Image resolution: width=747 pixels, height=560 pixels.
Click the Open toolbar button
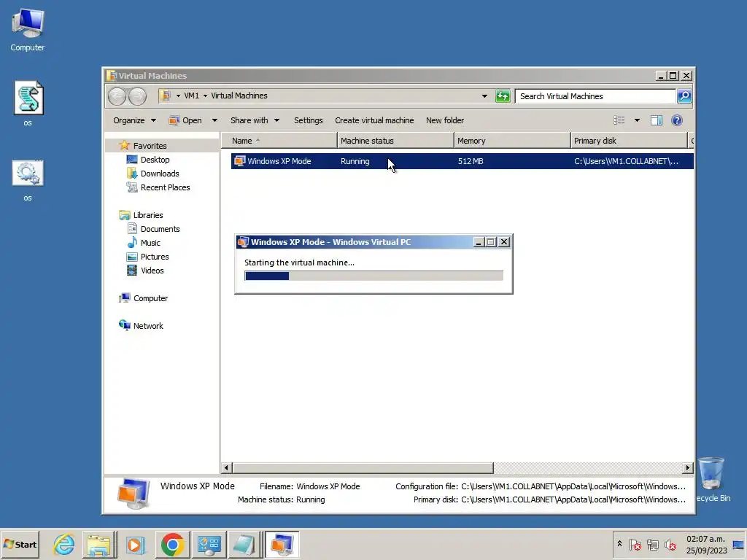(x=186, y=120)
